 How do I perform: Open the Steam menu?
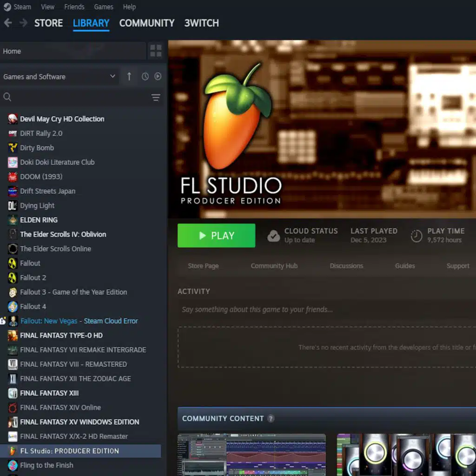22,7
